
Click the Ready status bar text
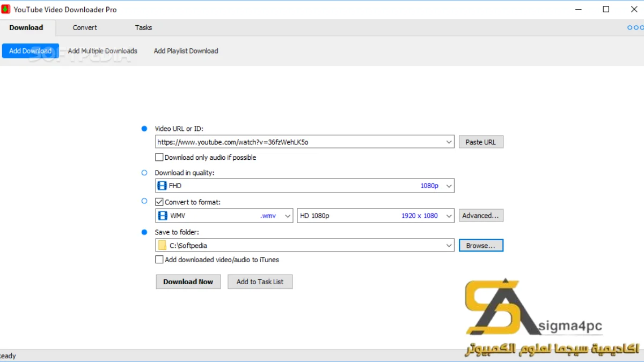click(x=8, y=356)
